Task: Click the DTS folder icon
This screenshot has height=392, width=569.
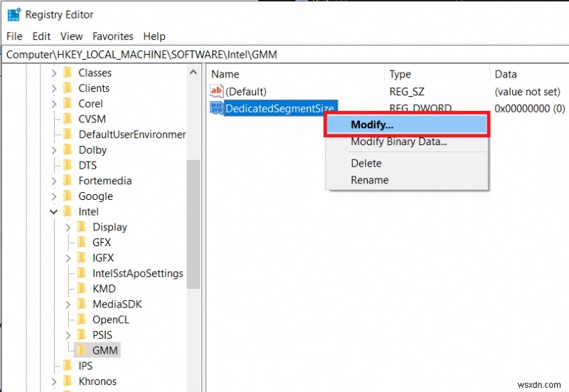Action: click(x=68, y=165)
